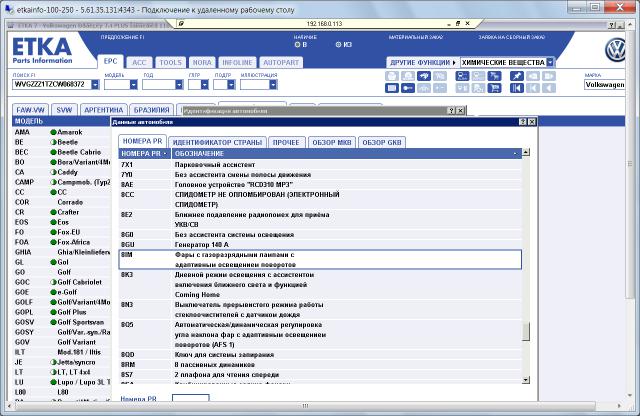Click the PR list scrollbar down arrow

point(526,380)
